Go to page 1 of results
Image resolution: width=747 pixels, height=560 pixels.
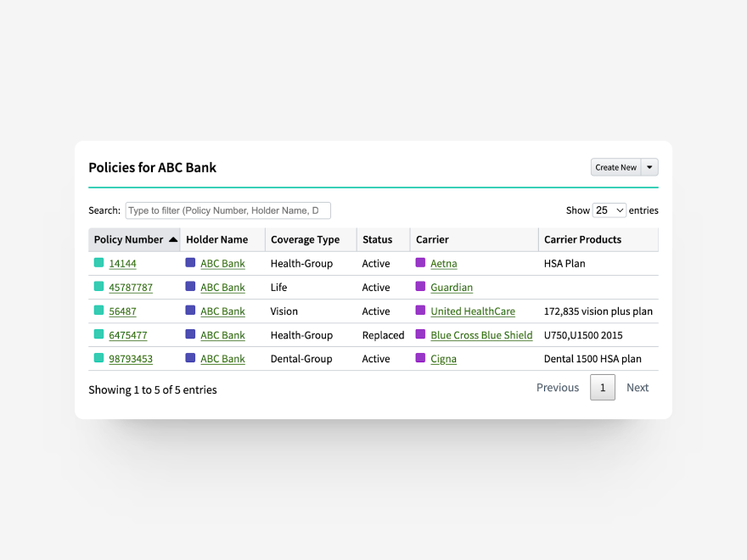click(x=603, y=388)
